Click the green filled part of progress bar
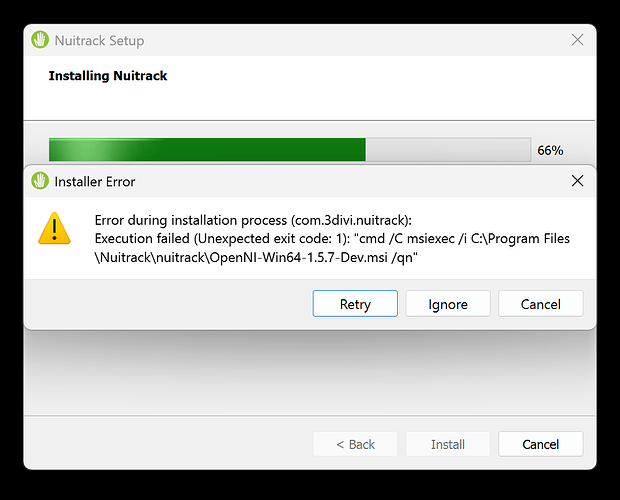This screenshot has height=500, width=620. coord(207,150)
